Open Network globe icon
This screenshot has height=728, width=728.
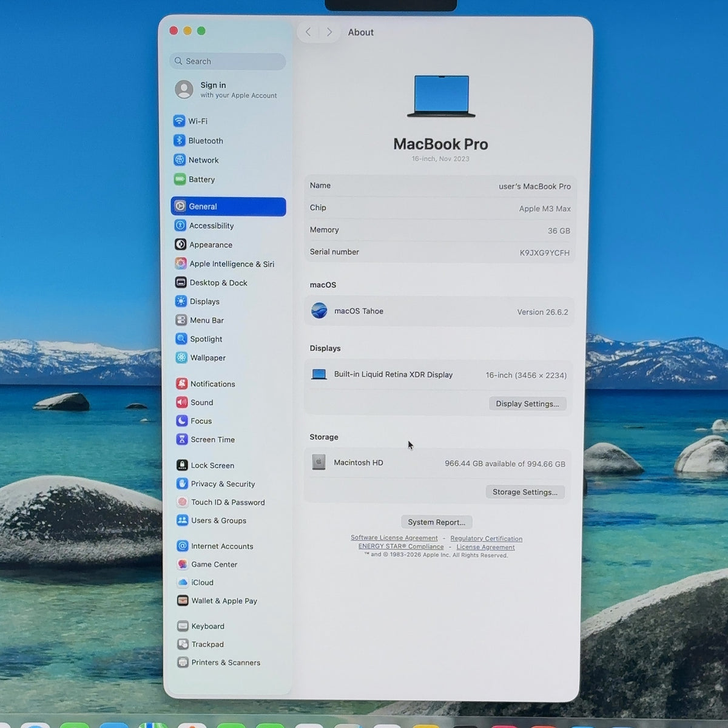pyautogui.click(x=179, y=160)
